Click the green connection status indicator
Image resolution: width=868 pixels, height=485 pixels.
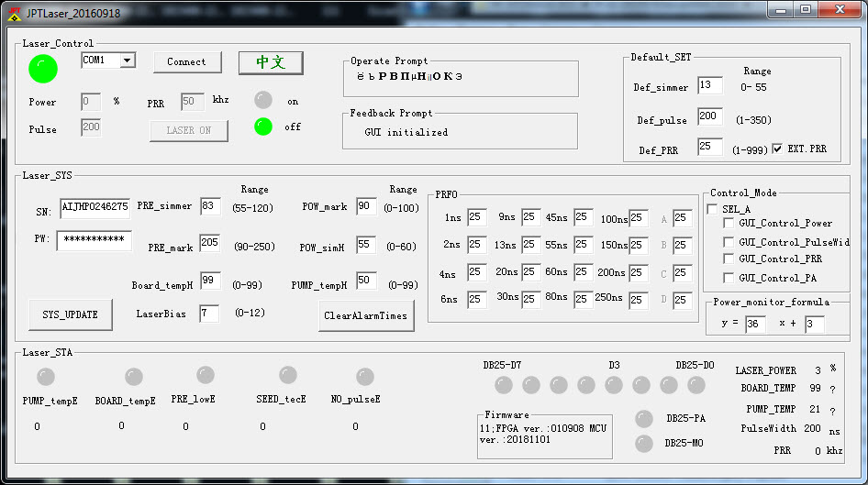point(42,69)
